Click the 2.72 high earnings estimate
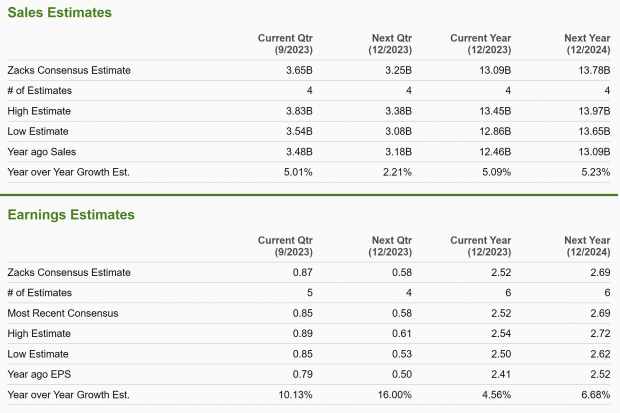This screenshot has width=620, height=413. click(x=599, y=333)
